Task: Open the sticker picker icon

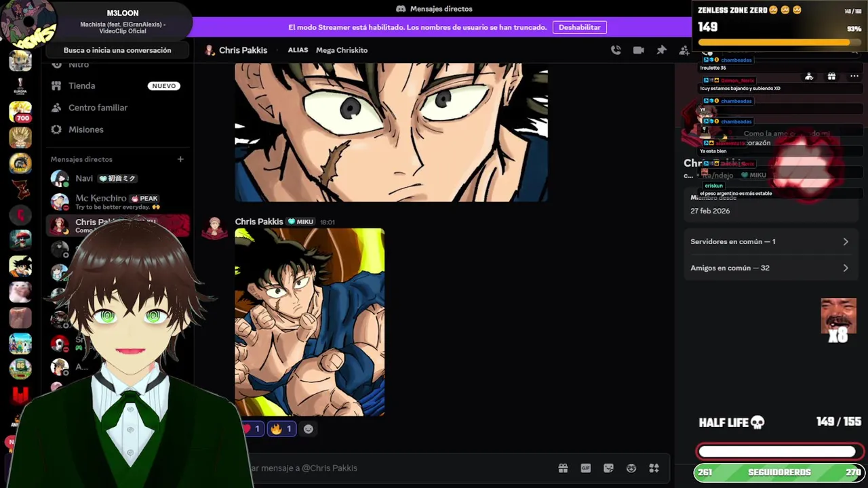Action: coord(608,468)
